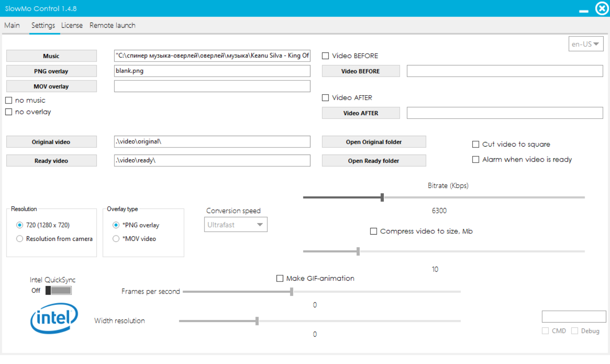Click the Bitrate slider handle
Image resolution: width=610 pixels, height=364 pixels.
(382, 197)
